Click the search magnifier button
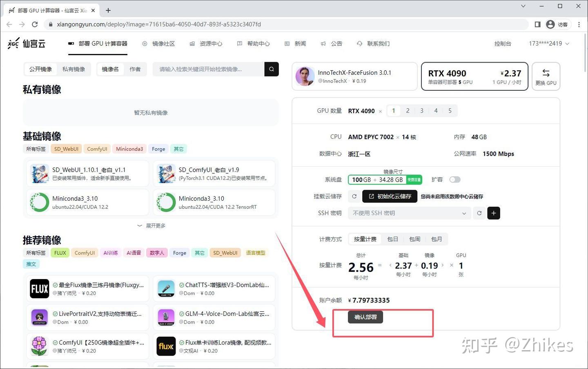The height and width of the screenshot is (369, 588). tap(272, 69)
